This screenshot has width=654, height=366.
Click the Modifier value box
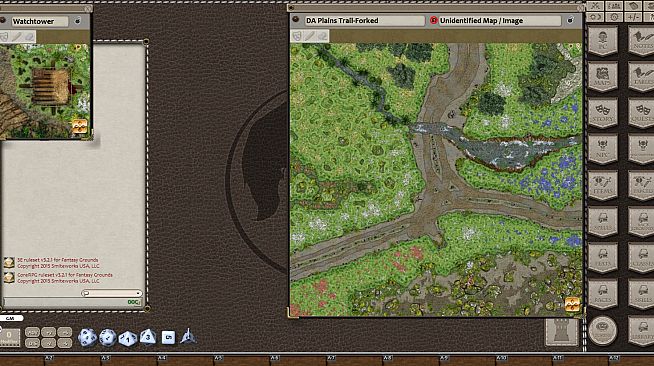coord(9,338)
